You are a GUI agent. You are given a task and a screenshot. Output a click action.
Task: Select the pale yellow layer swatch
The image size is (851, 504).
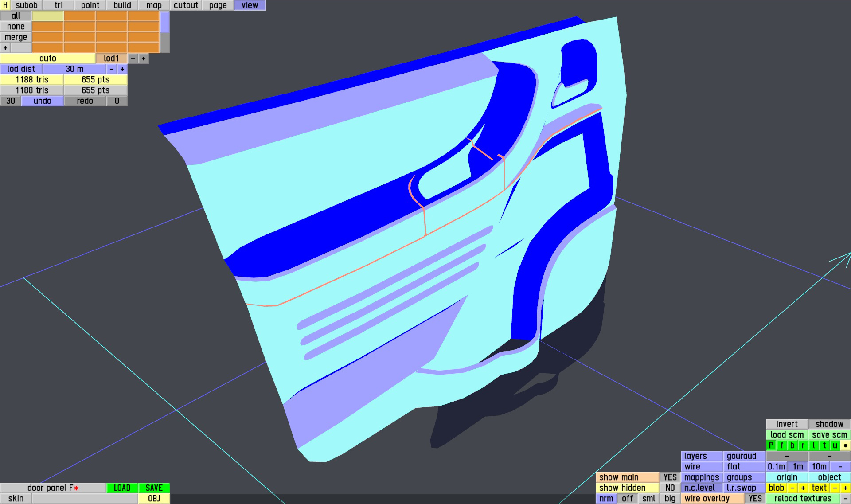pos(47,16)
